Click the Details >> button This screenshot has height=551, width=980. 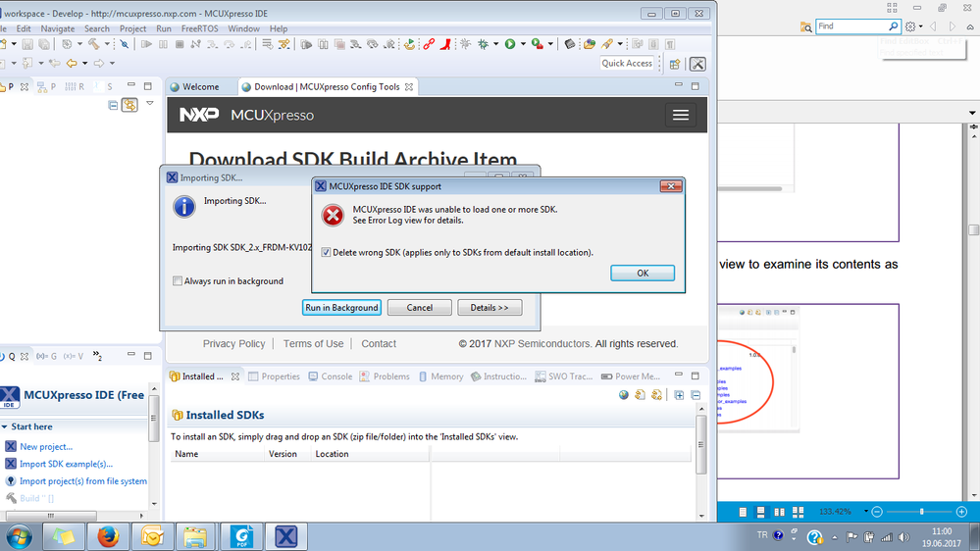[x=490, y=307]
